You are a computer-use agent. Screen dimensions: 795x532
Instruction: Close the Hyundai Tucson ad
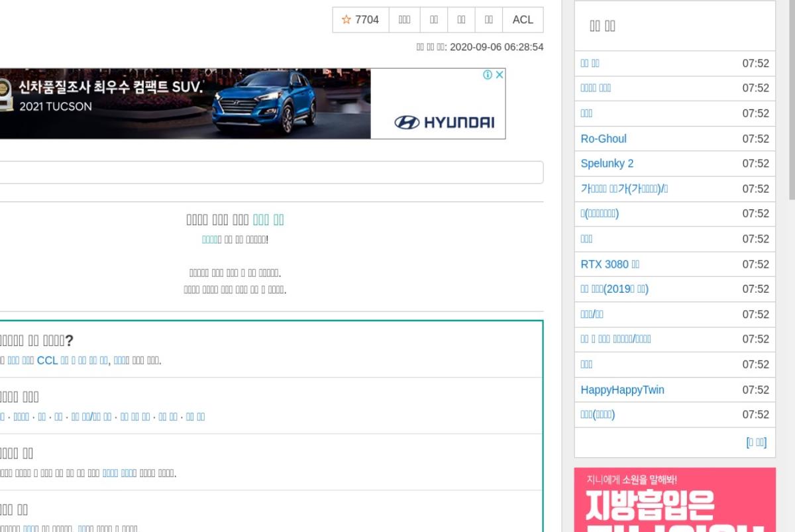500,75
